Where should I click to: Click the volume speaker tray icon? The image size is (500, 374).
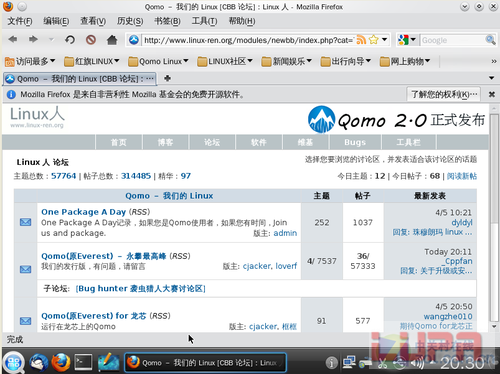(x=417, y=363)
